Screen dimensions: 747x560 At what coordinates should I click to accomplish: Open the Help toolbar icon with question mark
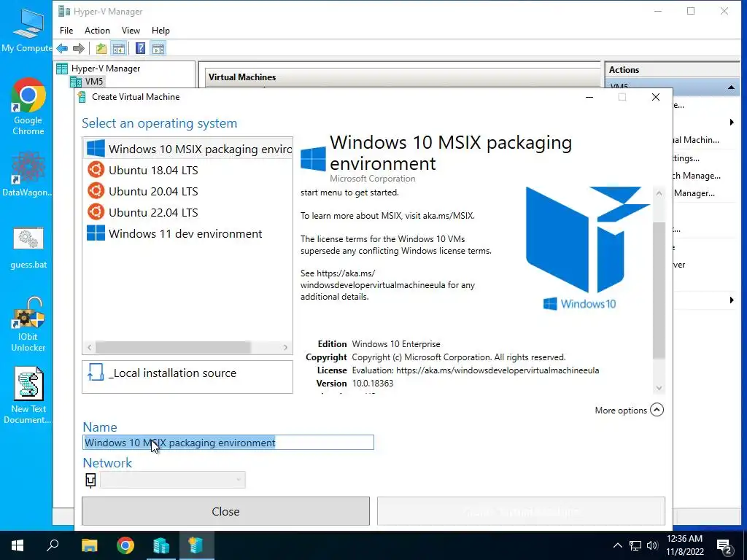click(x=141, y=48)
